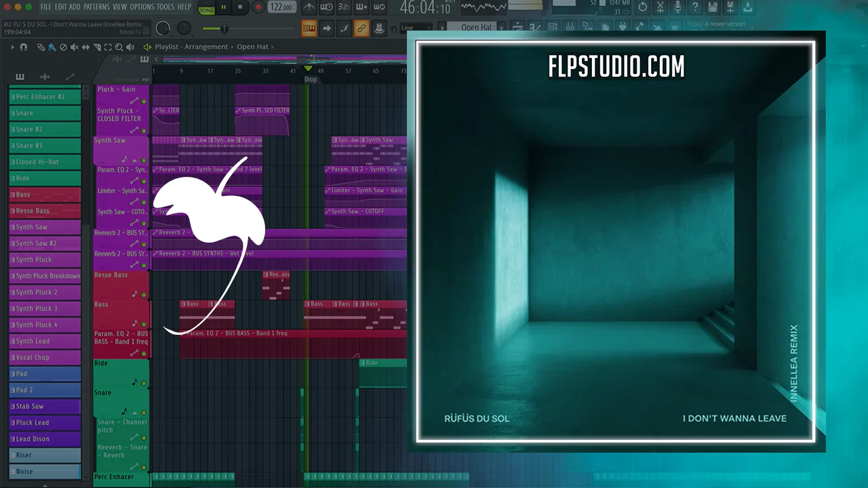Viewport: 868px width, 488px height.
Task: Open the Open Hat pattern selector in toolbar
Action: pyautogui.click(x=471, y=28)
